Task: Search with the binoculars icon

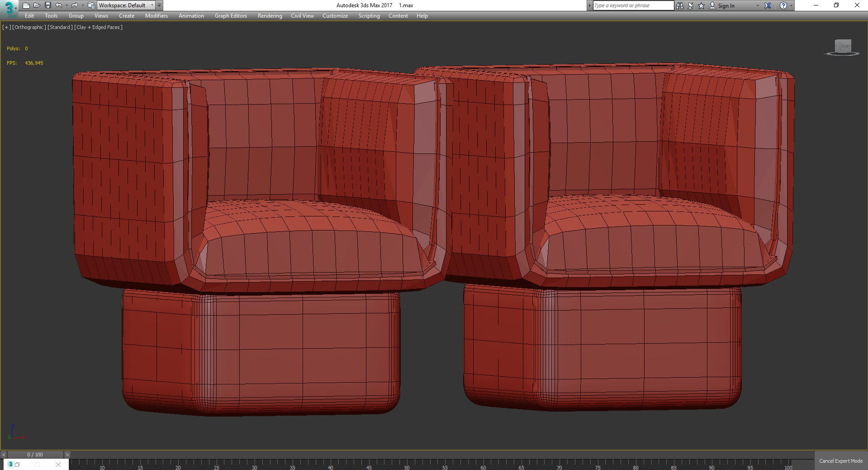Action: [x=679, y=5]
